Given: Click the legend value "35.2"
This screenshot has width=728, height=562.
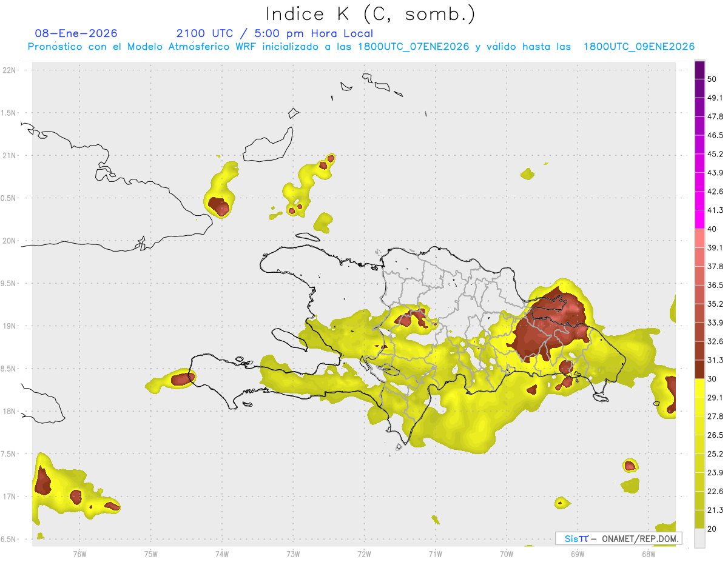Looking at the screenshot, I should tap(715, 304).
